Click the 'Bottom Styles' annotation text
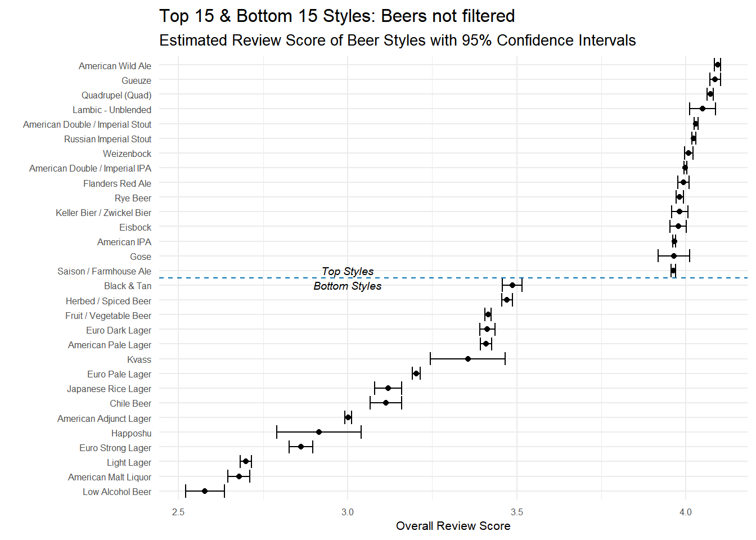Image resolution: width=756 pixels, height=540 pixels. (x=348, y=286)
